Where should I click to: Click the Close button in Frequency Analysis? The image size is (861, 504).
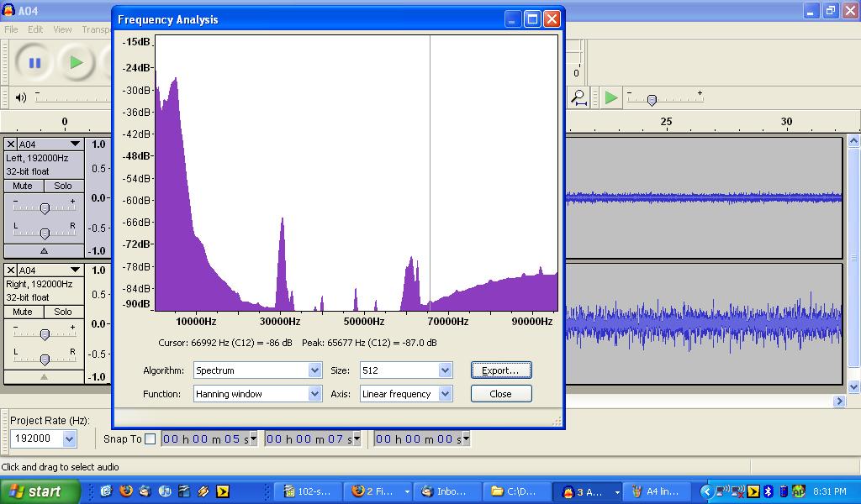[500, 394]
